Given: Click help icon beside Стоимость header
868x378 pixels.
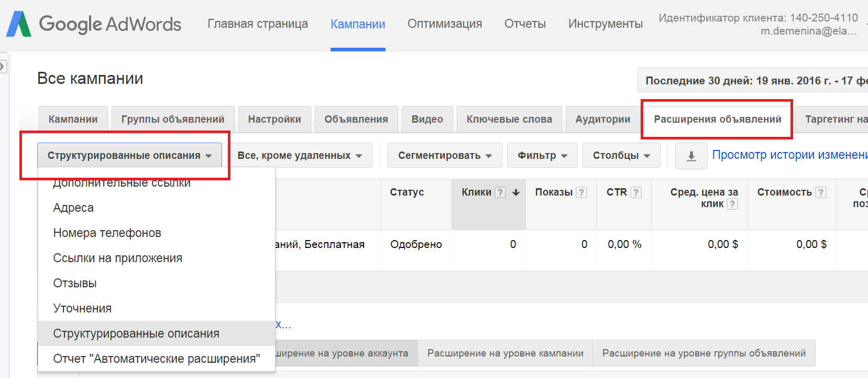Looking at the screenshot, I should 821,192.
